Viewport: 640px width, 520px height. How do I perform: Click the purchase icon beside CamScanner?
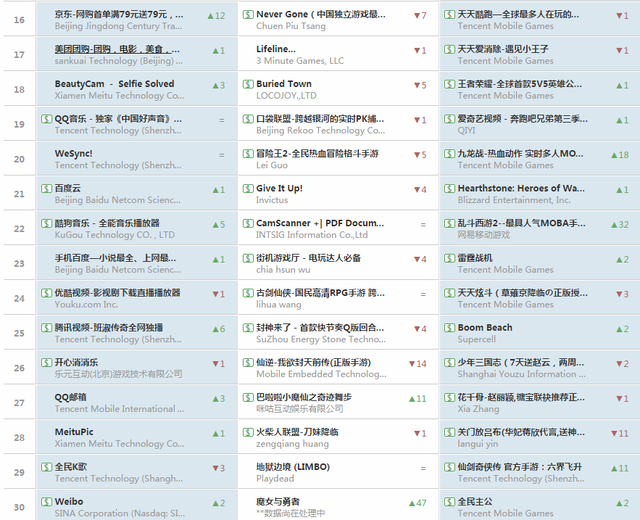[x=248, y=223]
